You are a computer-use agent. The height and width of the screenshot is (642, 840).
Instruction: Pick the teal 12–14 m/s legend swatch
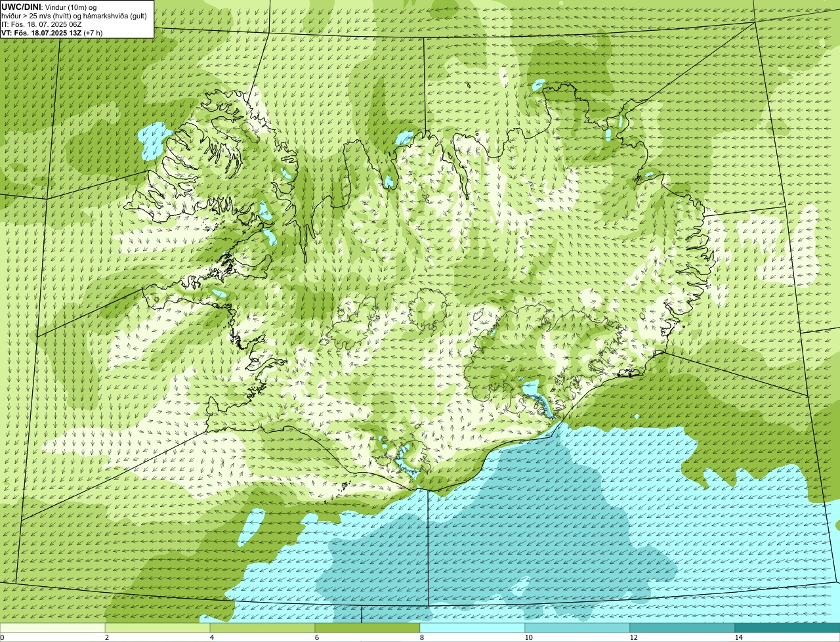(x=682, y=628)
